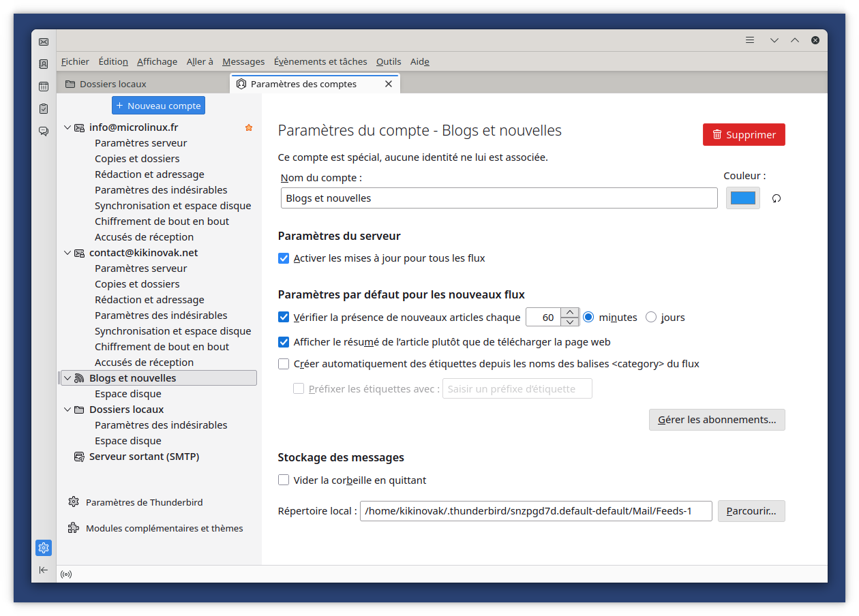The height and width of the screenshot is (616, 859).
Task: Collapse the Dossiers locaux tree node
Action: (x=67, y=410)
